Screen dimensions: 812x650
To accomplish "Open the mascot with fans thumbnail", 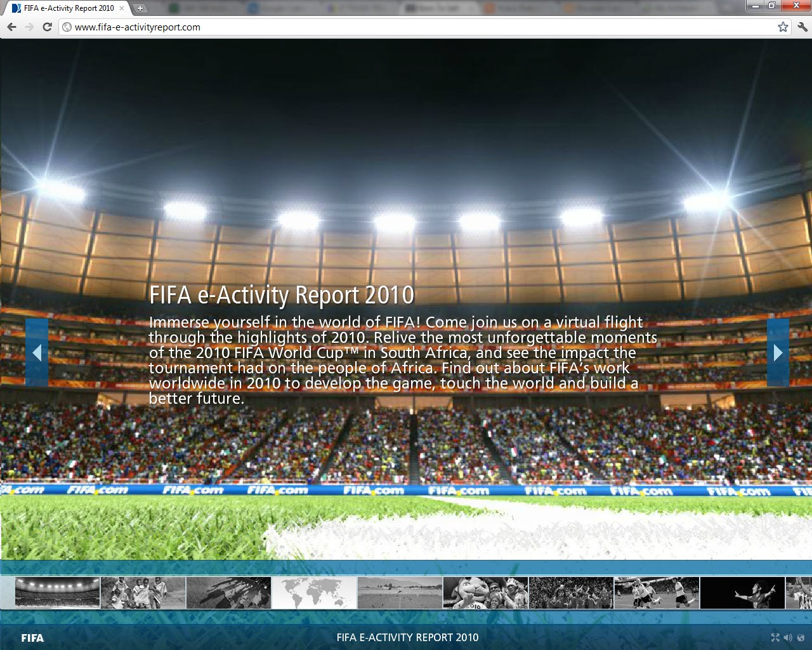I will tap(485, 593).
